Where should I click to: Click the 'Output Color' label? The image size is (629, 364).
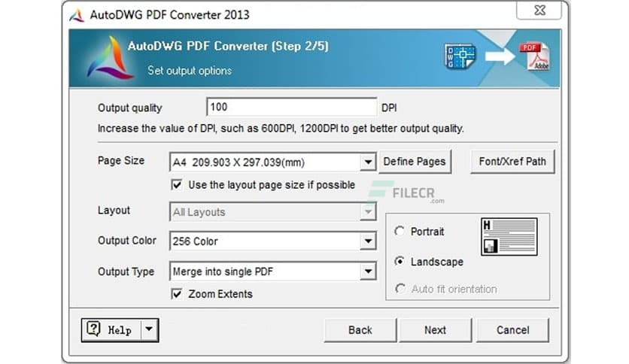126,241
